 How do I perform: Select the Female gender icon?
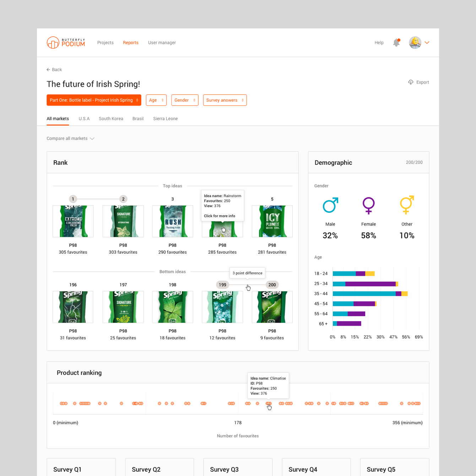(368, 205)
